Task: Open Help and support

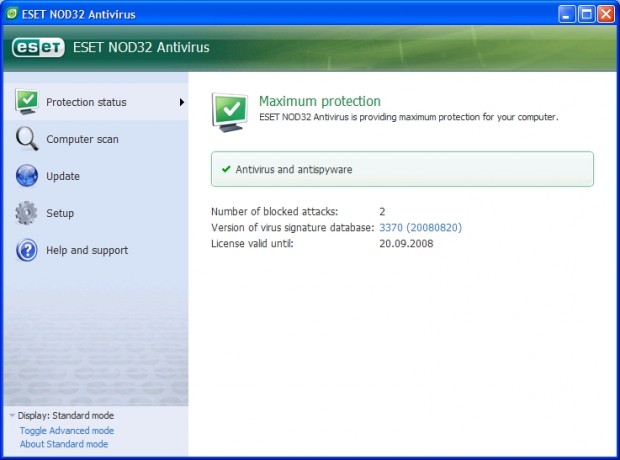Action: (96, 250)
